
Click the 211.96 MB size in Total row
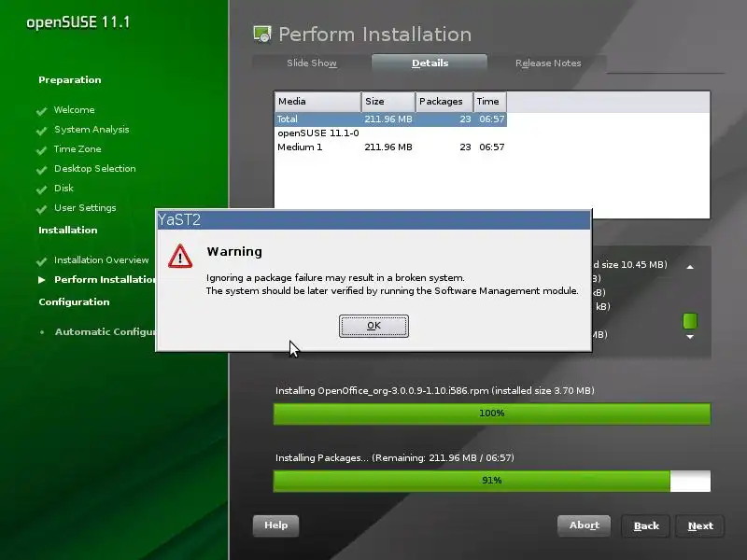388,119
